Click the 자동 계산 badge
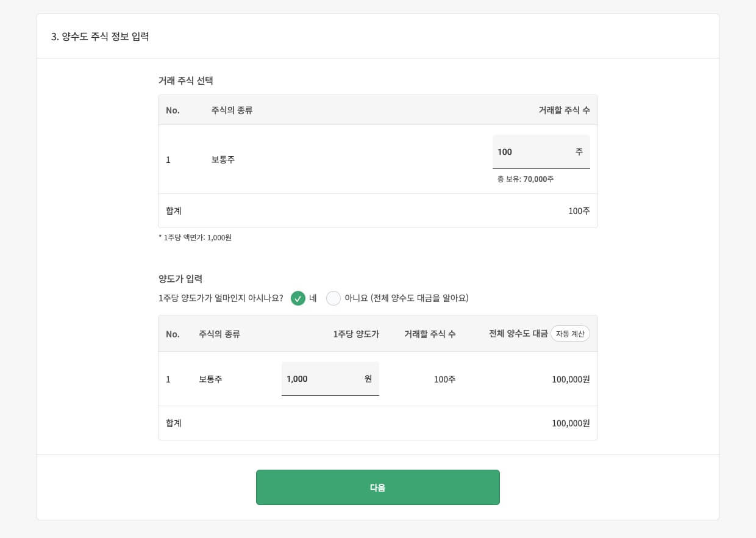The width and height of the screenshot is (756, 538). click(x=570, y=334)
